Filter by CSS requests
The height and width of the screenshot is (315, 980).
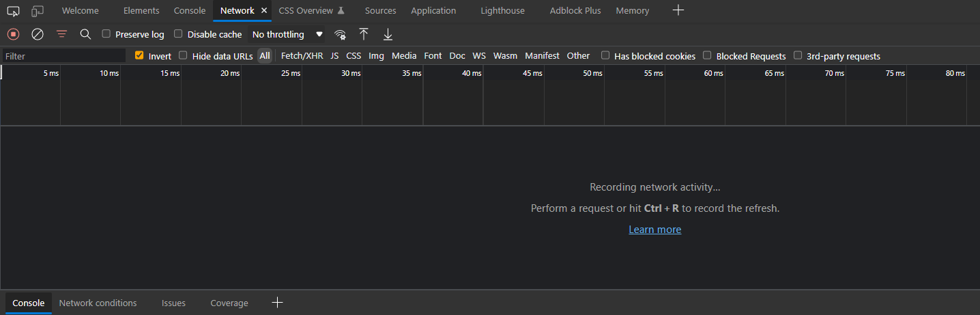coord(354,56)
